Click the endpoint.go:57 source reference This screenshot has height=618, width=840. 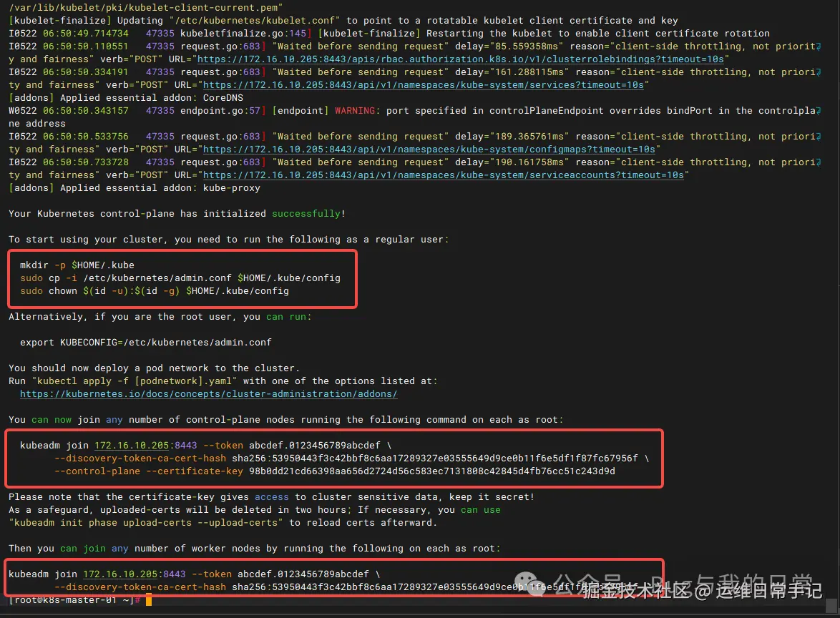(220, 111)
